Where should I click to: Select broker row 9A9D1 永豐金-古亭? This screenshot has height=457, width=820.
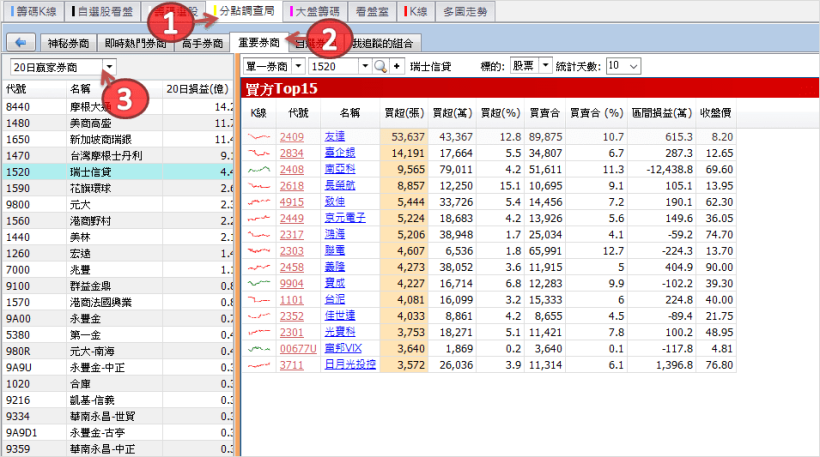tap(119, 432)
